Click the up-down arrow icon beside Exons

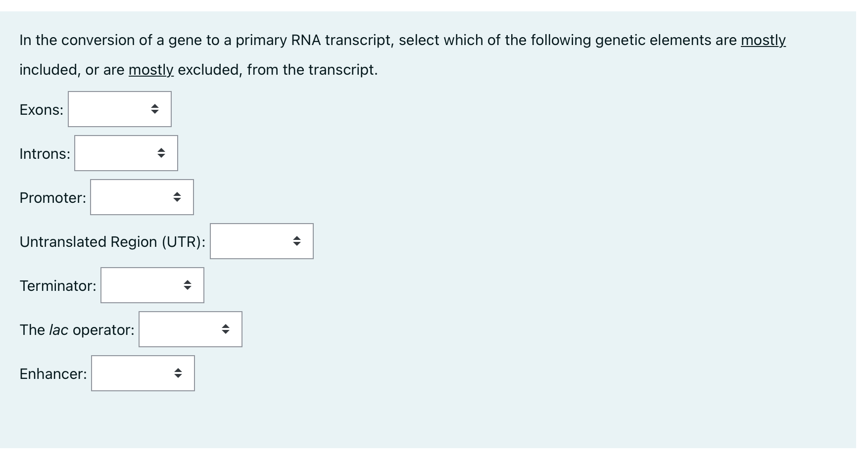(x=155, y=109)
